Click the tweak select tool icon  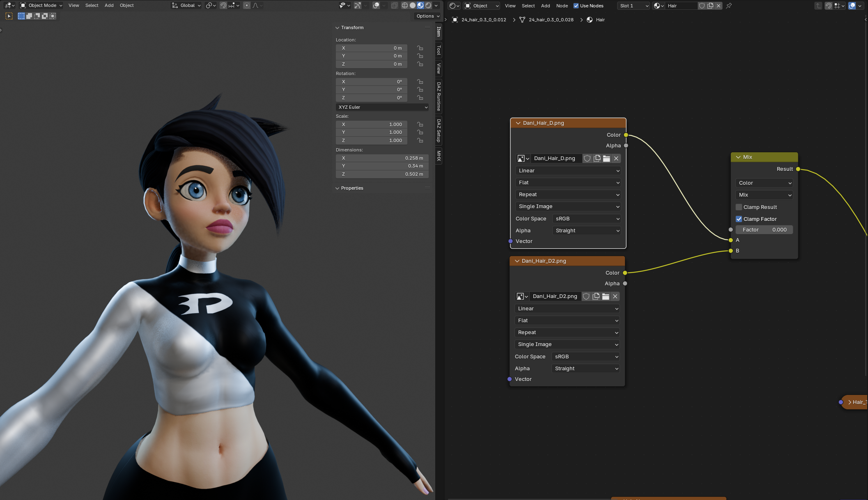pos(9,16)
